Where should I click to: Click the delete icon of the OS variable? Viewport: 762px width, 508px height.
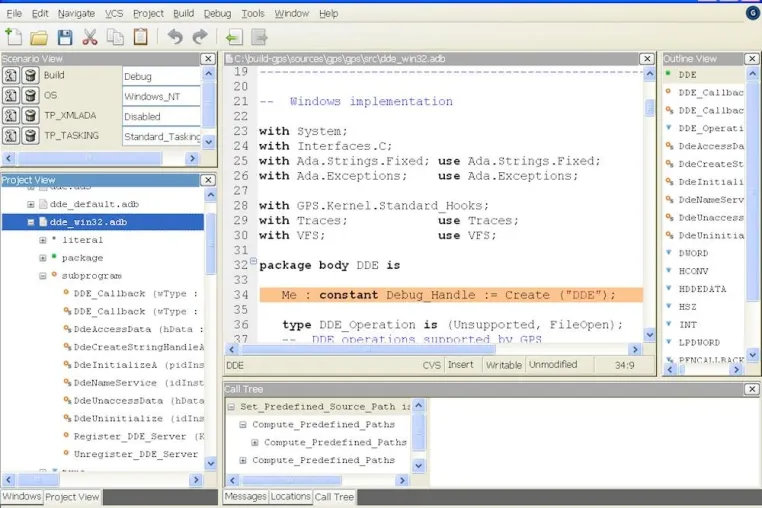tap(30, 95)
